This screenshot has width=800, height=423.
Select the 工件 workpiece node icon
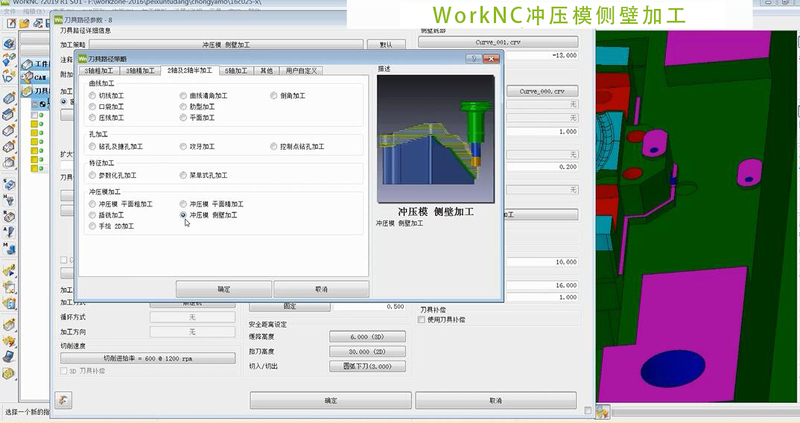coord(28,64)
